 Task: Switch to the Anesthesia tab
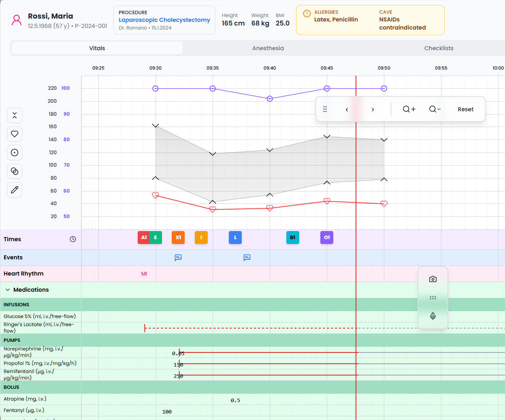268,48
